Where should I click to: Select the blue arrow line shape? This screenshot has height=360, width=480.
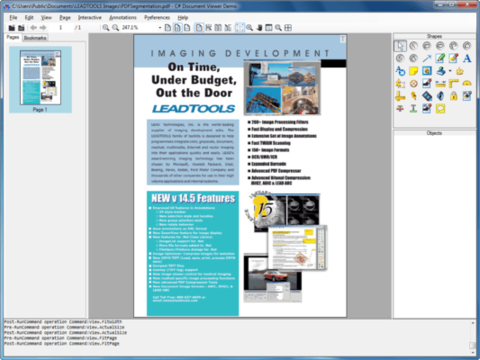[427, 58]
